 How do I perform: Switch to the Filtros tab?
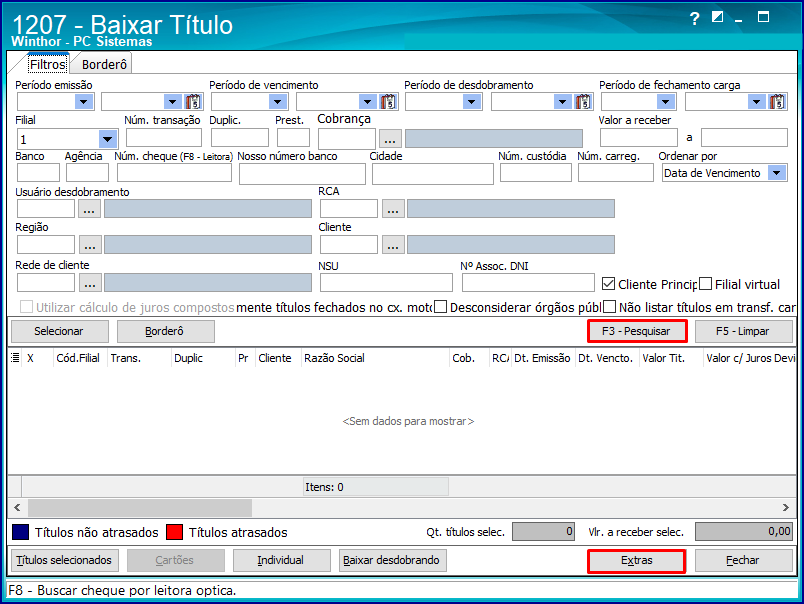click(48, 64)
